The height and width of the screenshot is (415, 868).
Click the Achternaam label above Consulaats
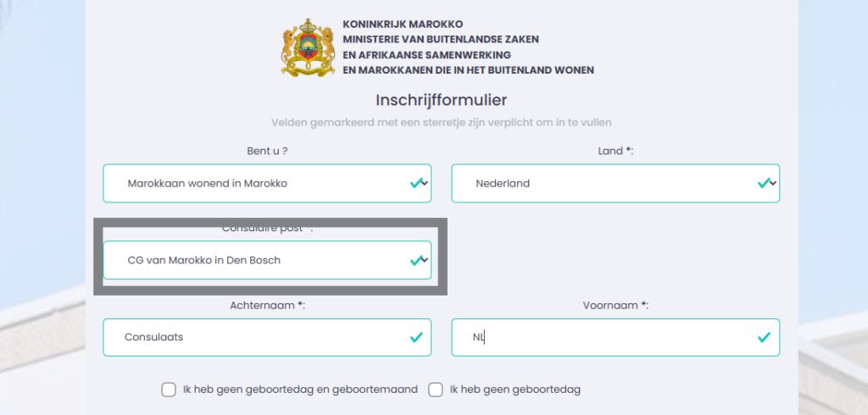coord(267,306)
